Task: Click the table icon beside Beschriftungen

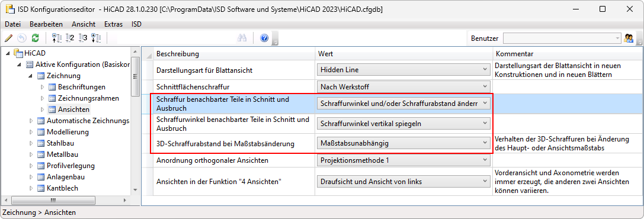Action: 52,87
